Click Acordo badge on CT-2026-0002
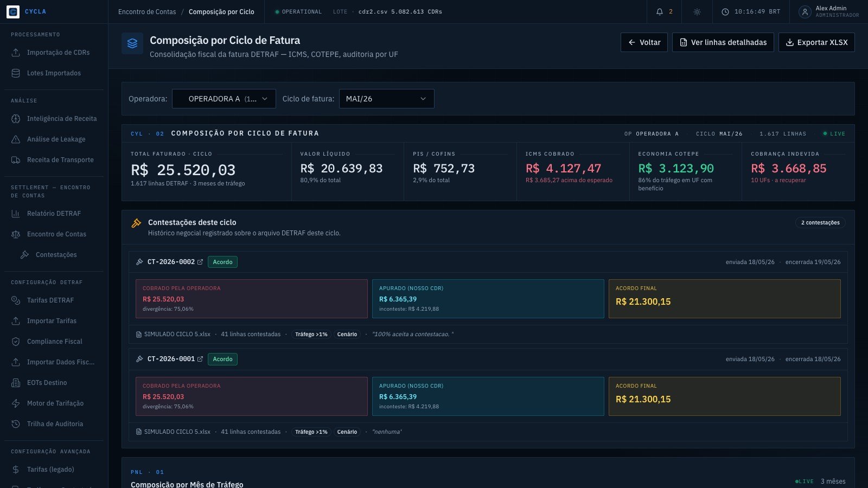868x488 pixels. [222, 262]
